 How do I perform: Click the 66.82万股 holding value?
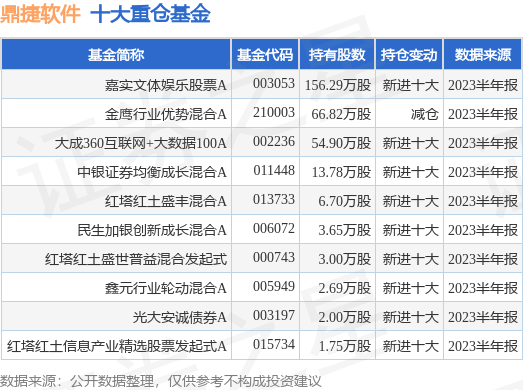[341, 114]
